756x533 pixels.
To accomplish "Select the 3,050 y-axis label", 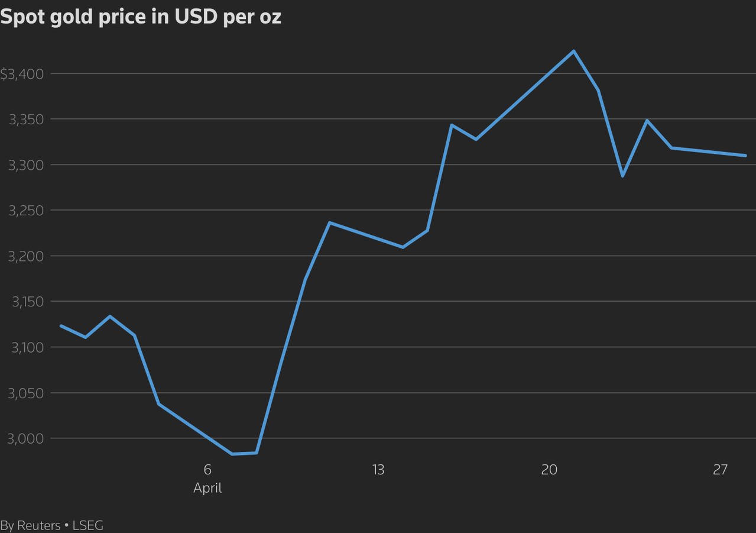I will pyautogui.click(x=27, y=393).
